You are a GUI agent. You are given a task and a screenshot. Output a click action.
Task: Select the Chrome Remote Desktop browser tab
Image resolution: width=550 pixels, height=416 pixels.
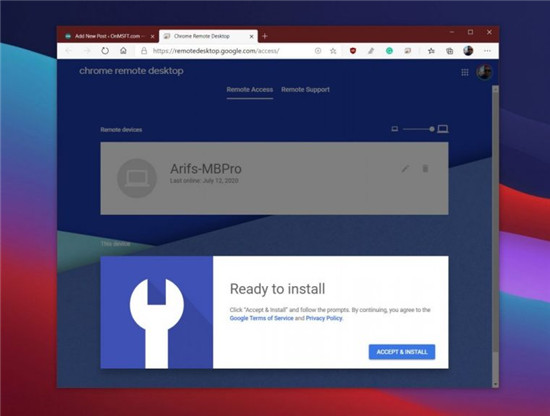pos(208,36)
